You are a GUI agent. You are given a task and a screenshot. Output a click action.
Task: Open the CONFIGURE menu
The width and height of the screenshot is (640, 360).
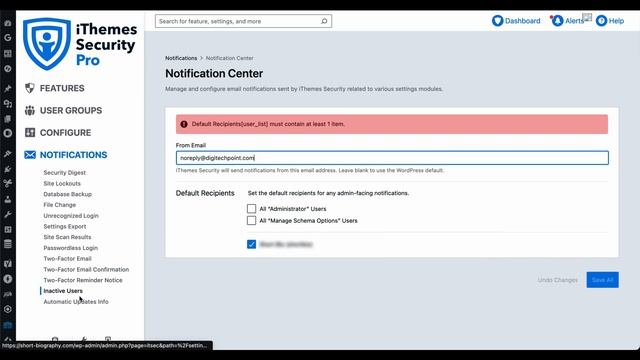pyautogui.click(x=65, y=133)
